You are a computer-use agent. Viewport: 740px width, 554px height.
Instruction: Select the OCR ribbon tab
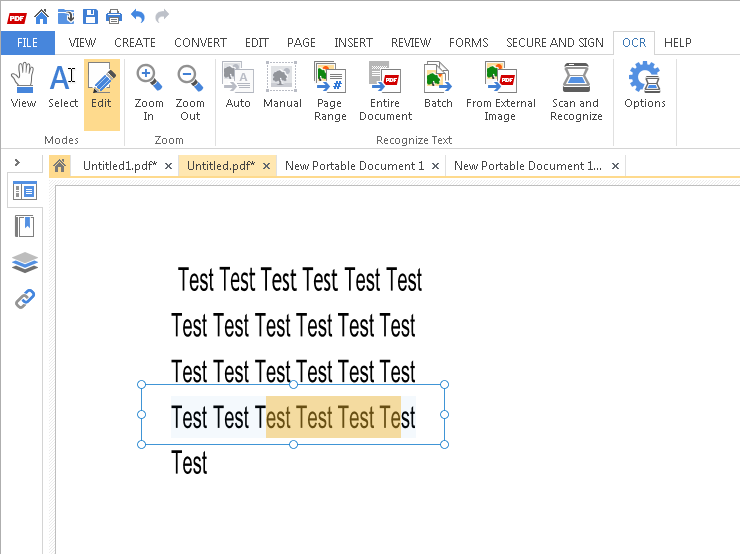click(x=634, y=43)
